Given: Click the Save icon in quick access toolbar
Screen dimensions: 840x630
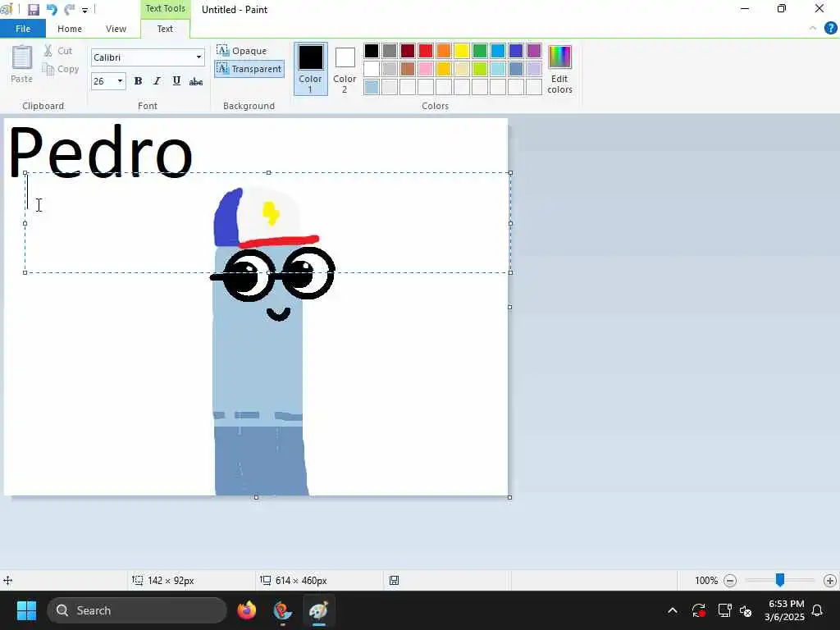Looking at the screenshot, I should pyautogui.click(x=33, y=10).
